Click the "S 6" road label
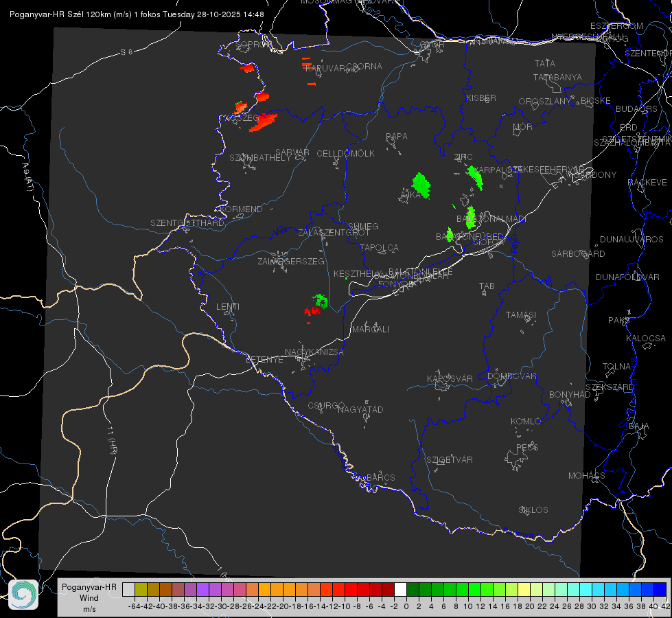This screenshot has width=672, height=618. click(126, 52)
